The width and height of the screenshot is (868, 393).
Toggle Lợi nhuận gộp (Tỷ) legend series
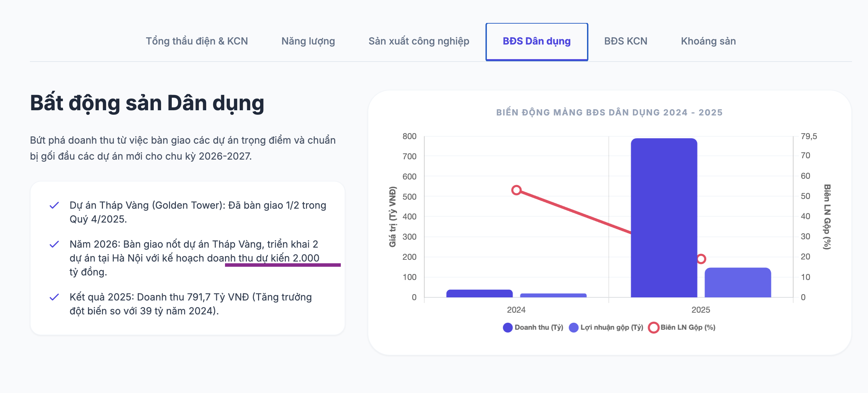[612, 328]
